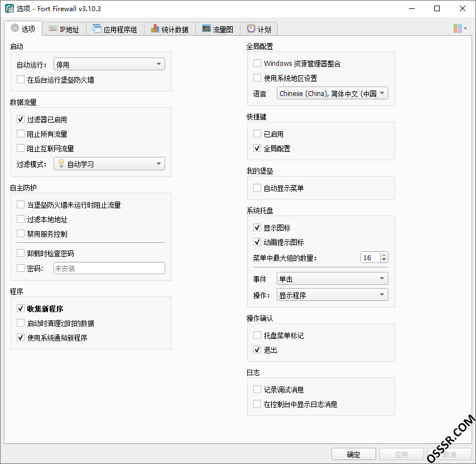Click the Fort Firewall app icon in title bar
476x464 pixels.
pos(9,8)
